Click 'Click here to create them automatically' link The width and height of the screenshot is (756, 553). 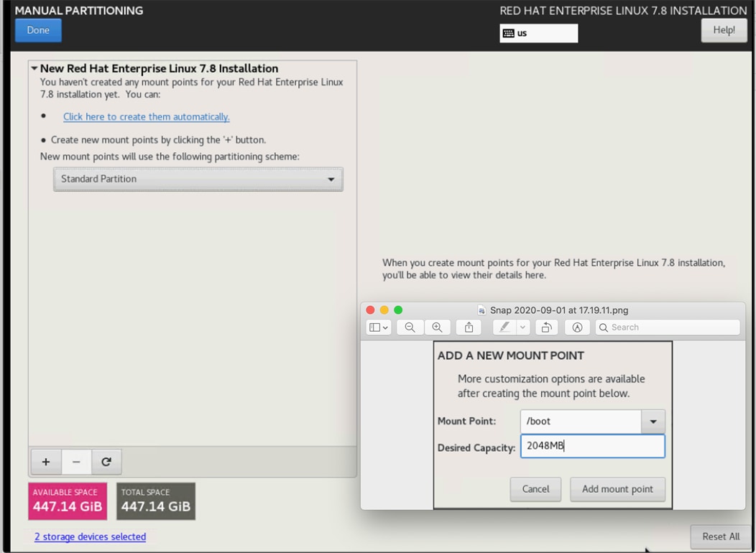pos(147,116)
